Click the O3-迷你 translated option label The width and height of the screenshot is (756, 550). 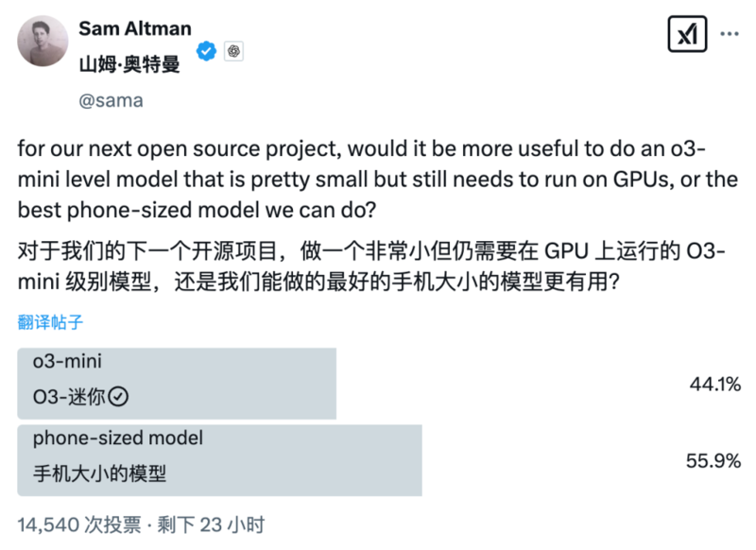point(69,397)
